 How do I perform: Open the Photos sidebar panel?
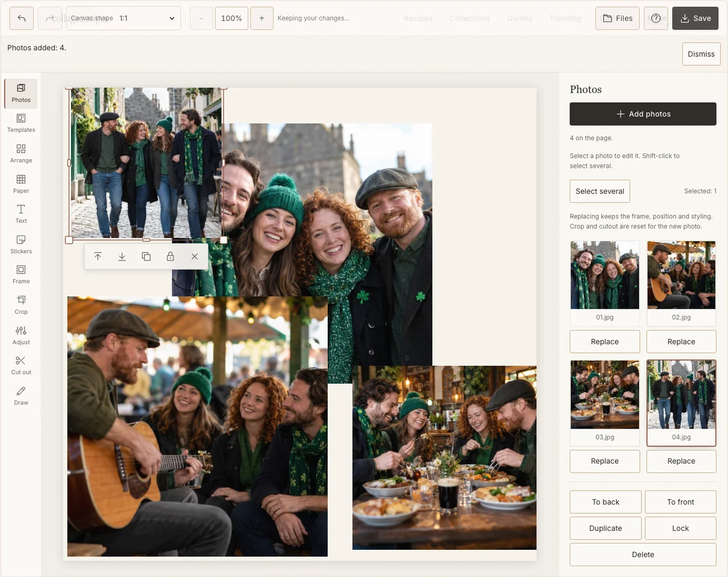point(21,93)
